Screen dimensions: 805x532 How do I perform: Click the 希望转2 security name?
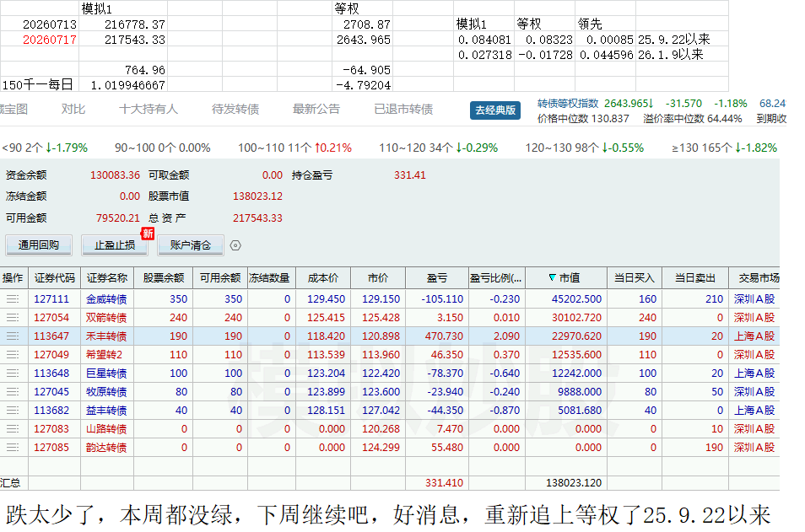(105, 354)
